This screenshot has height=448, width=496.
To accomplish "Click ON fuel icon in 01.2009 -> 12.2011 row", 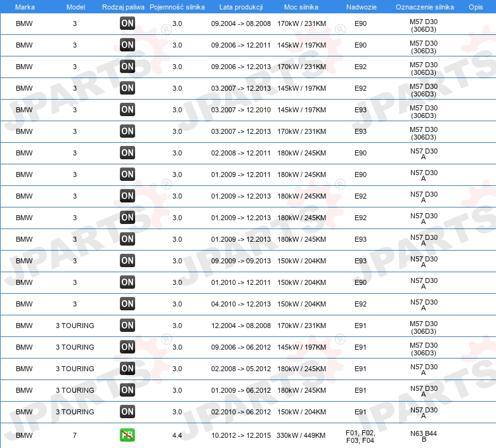I will coord(127,175).
